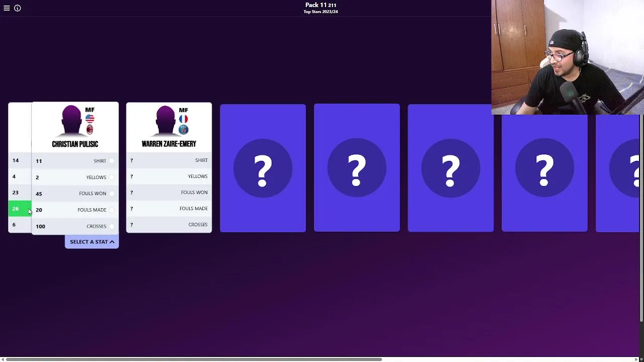The width and height of the screenshot is (644, 362).
Task: Reveal the second hidden question-mark card
Action: point(357,168)
